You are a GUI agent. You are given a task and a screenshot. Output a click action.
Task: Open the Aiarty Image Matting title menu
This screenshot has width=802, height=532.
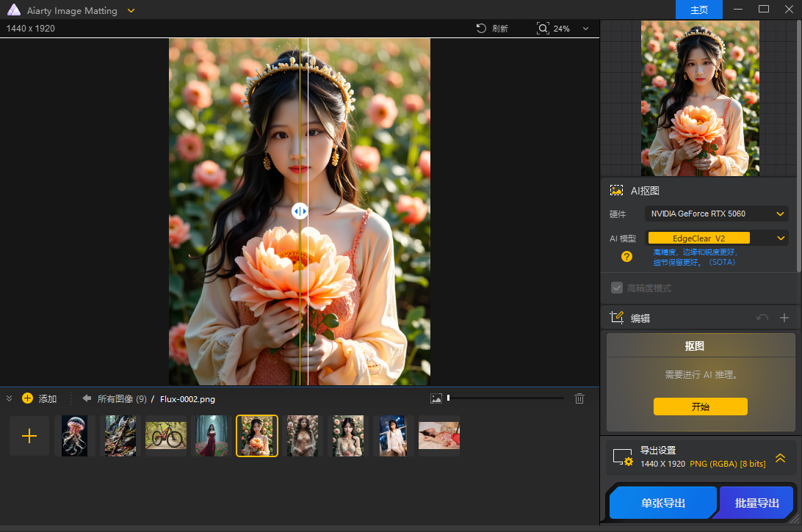pos(131,10)
